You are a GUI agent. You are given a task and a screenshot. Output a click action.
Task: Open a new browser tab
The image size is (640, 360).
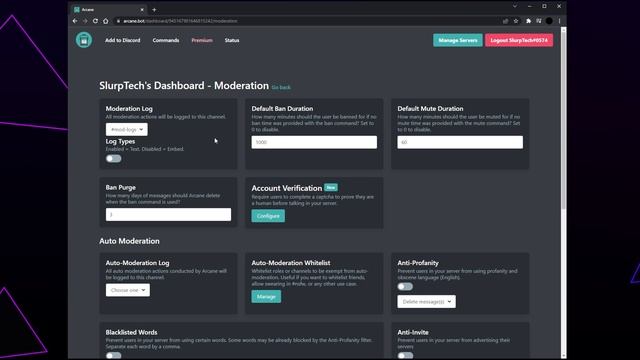154,9
